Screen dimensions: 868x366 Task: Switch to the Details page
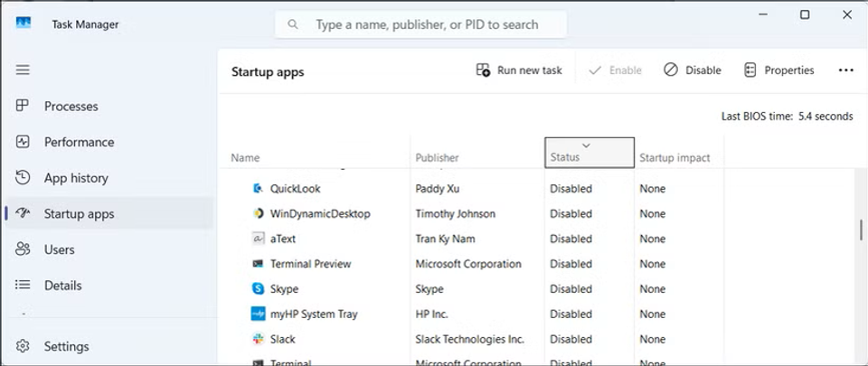(109, 286)
